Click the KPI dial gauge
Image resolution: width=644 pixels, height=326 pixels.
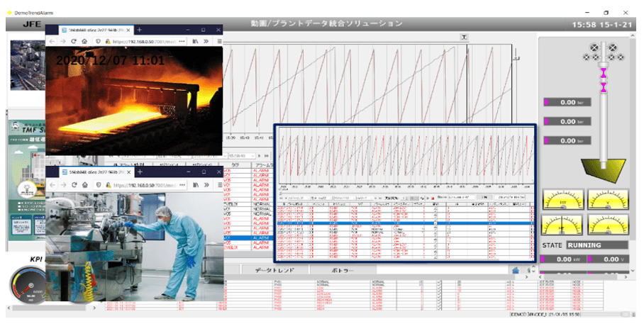point(28,285)
